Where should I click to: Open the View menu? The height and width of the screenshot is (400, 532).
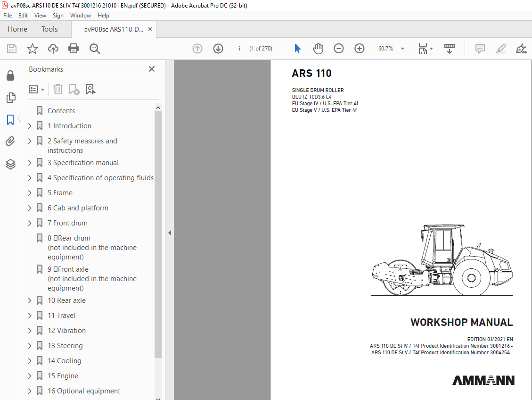40,15
